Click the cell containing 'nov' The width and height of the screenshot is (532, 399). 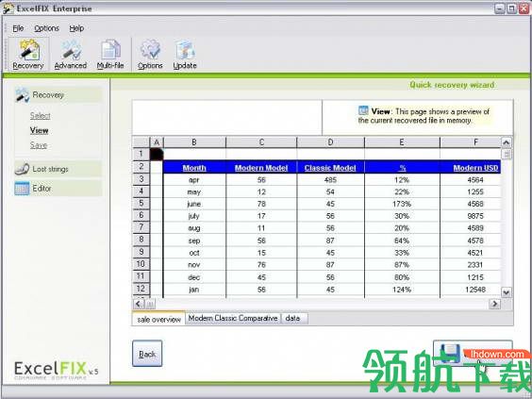194,265
